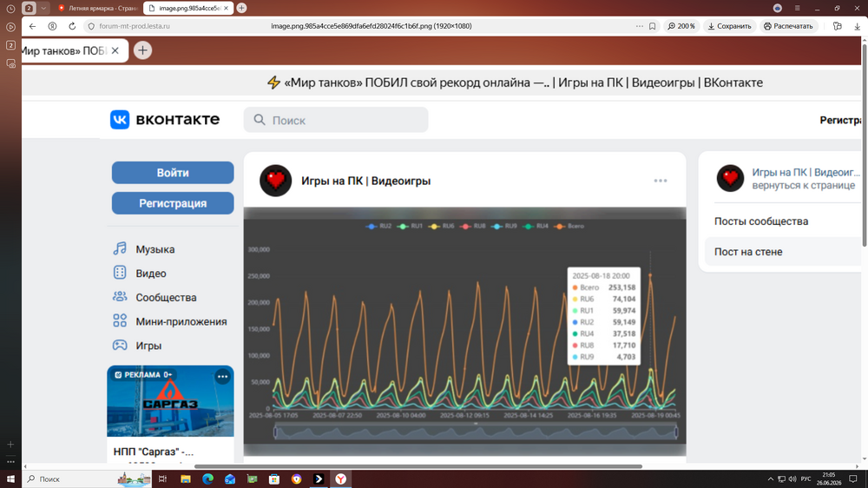Viewport: 868px width, 488px height.
Task: Click the Сохранить button
Action: point(730,26)
